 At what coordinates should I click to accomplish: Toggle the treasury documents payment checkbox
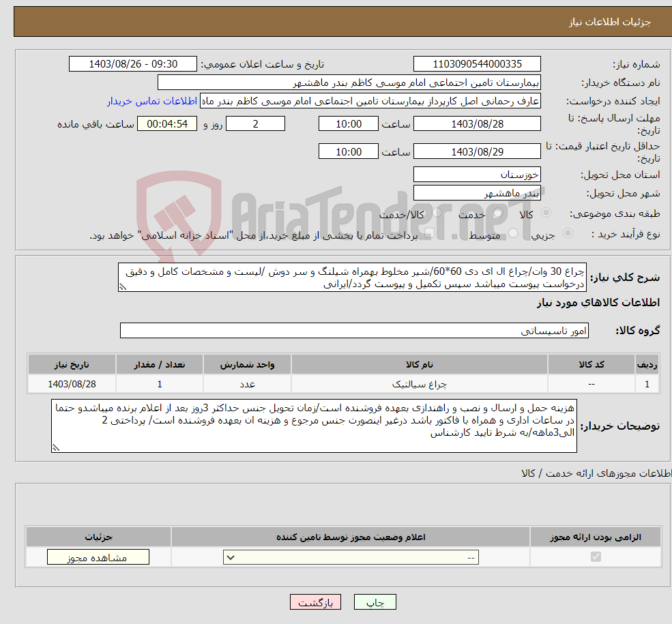(429, 233)
